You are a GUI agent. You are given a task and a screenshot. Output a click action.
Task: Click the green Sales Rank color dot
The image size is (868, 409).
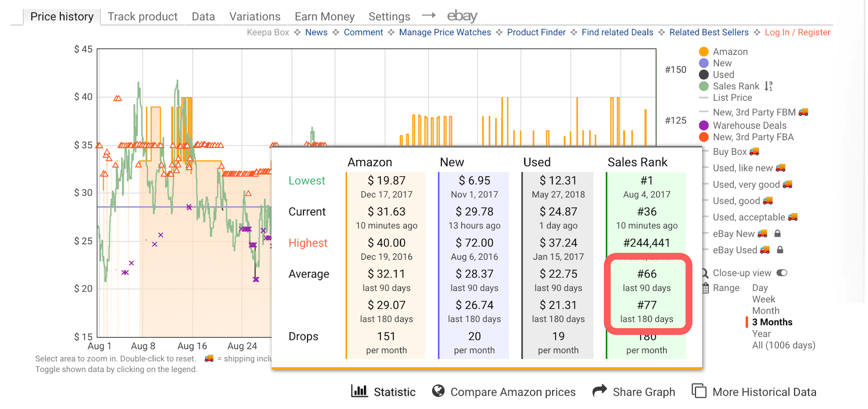[x=704, y=86]
